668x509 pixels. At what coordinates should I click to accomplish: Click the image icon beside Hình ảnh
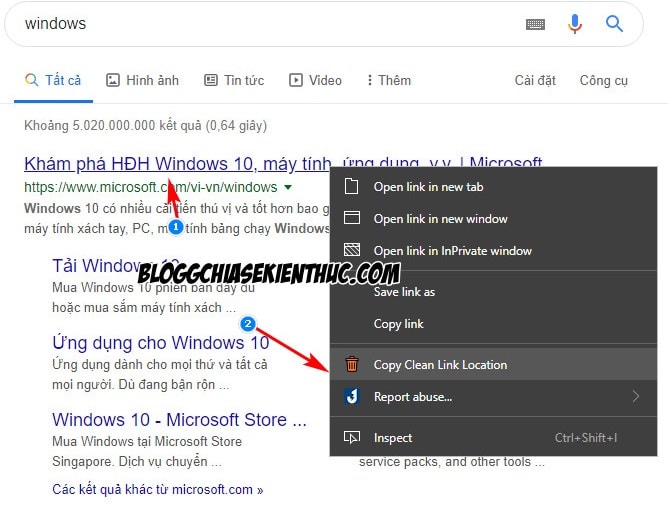tap(112, 80)
